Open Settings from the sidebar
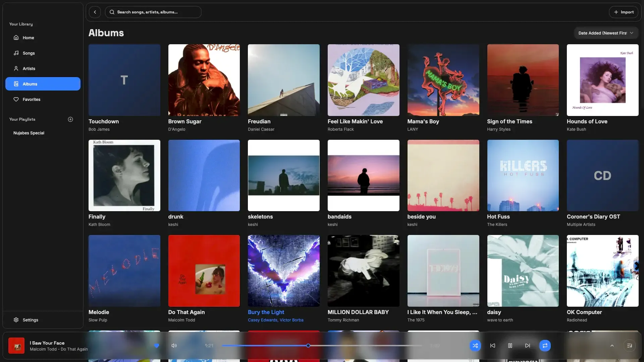 click(43, 320)
